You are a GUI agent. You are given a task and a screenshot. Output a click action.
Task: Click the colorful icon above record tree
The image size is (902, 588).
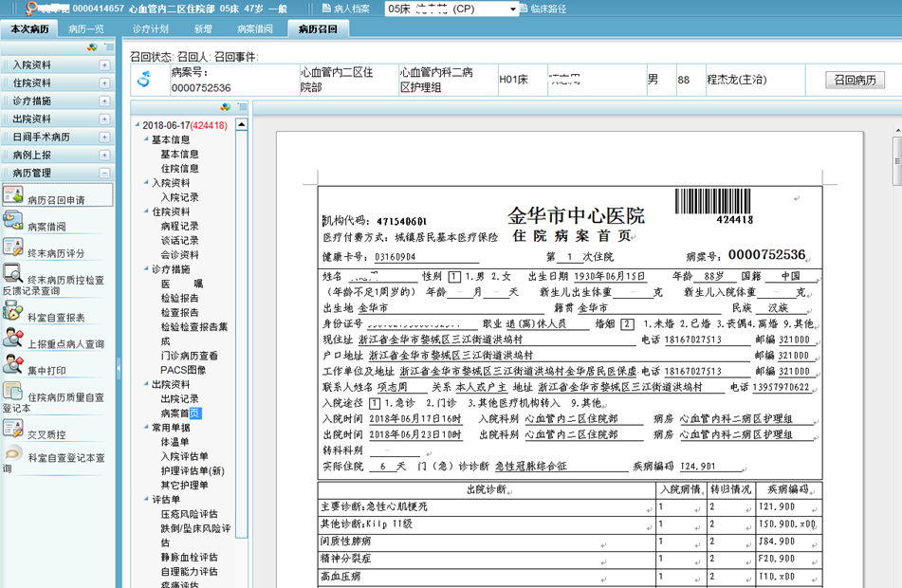[226, 107]
